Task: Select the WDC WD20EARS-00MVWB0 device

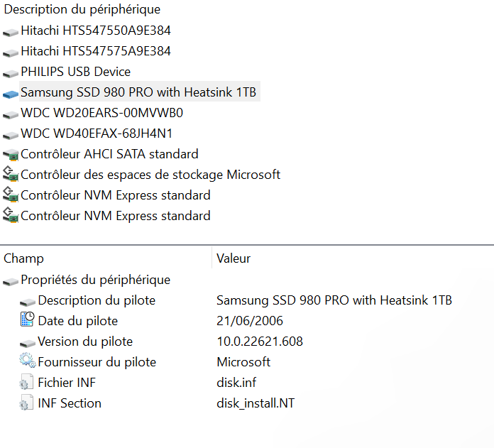Action: point(101,113)
